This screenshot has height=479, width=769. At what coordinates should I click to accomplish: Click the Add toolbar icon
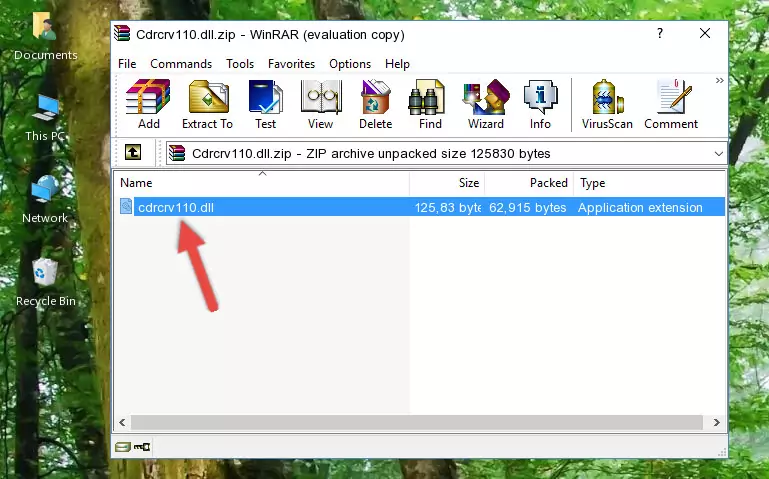point(148,104)
